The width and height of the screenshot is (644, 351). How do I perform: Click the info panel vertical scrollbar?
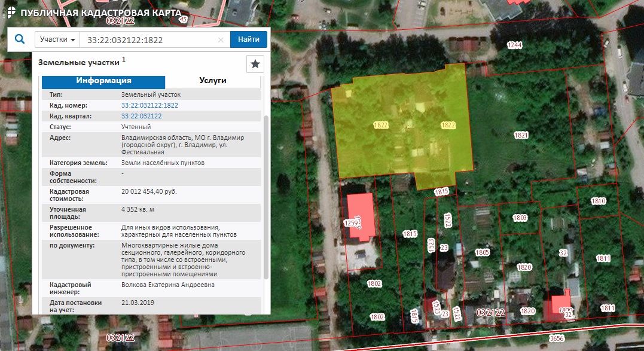(x=266, y=197)
